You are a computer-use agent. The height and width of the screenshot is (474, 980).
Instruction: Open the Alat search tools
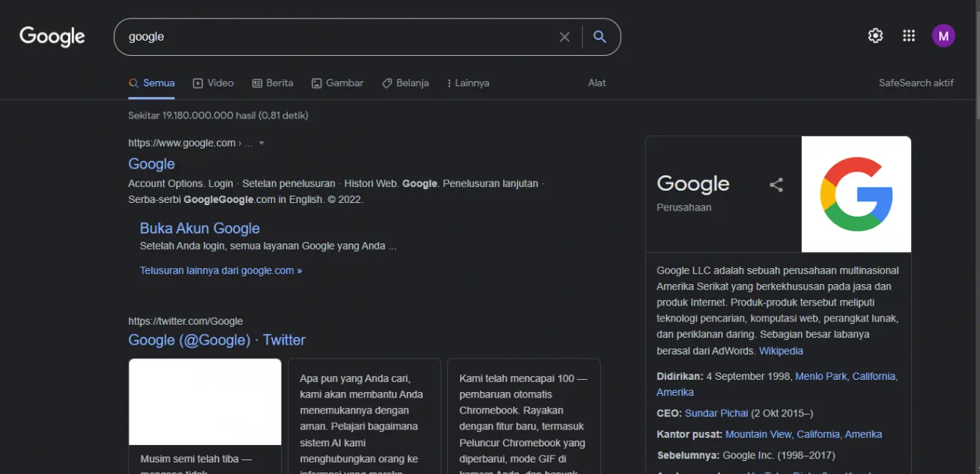[x=597, y=83]
